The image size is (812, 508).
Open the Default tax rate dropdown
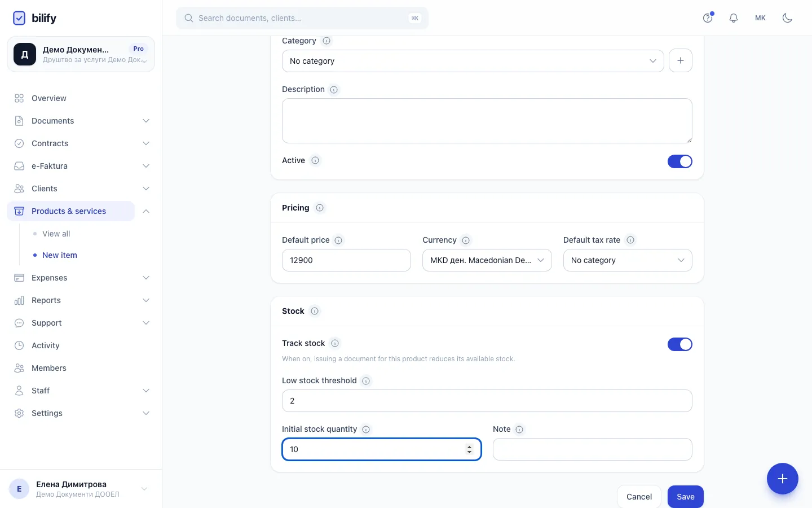click(628, 260)
